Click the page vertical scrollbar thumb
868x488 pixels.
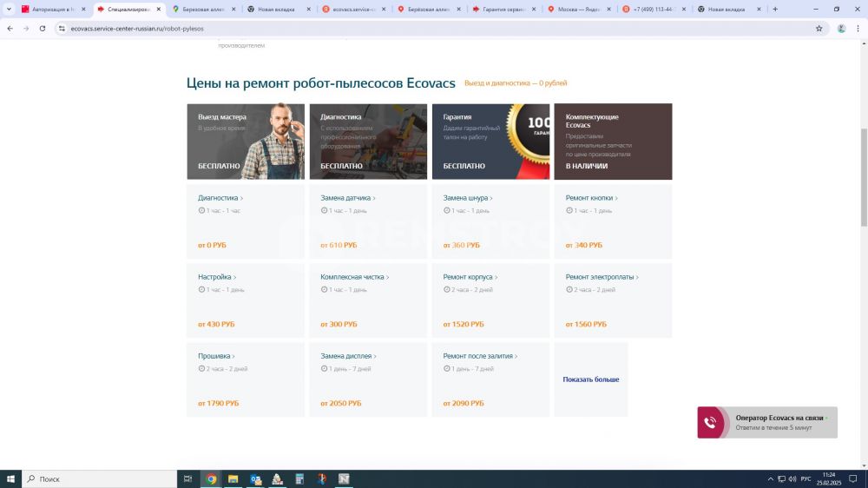(x=864, y=177)
